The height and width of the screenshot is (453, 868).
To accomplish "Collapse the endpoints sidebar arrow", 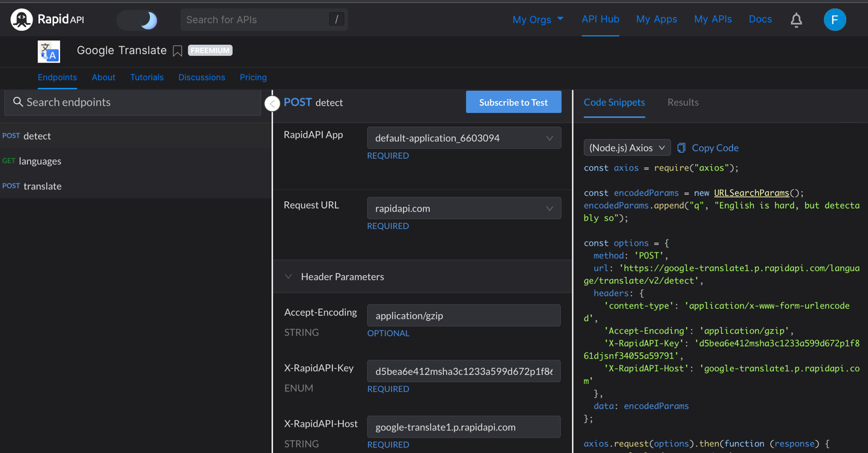I will (272, 104).
